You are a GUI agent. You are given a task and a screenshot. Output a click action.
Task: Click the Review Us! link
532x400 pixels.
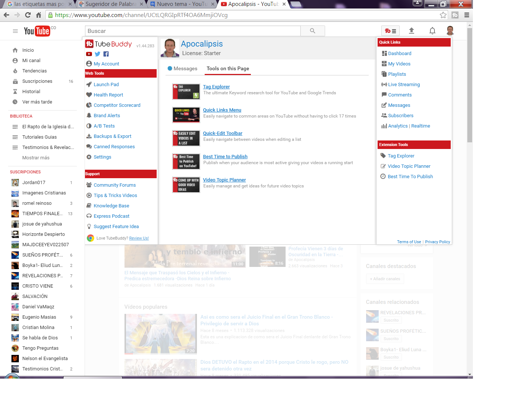click(139, 238)
